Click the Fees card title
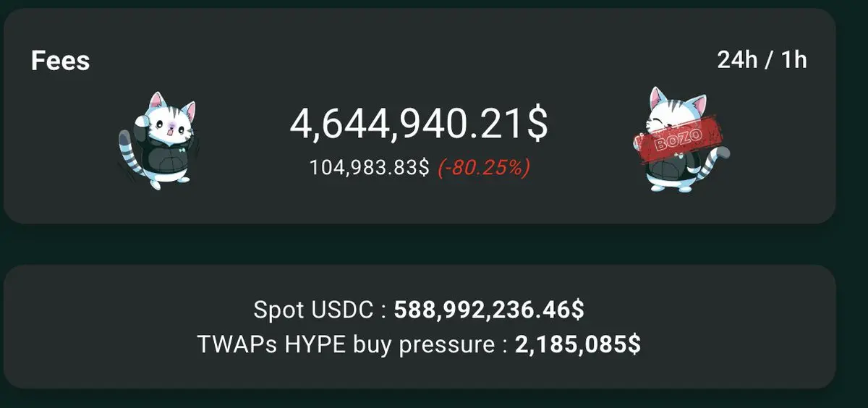This screenshot has height=408, width=868. (x=60, y=61)
